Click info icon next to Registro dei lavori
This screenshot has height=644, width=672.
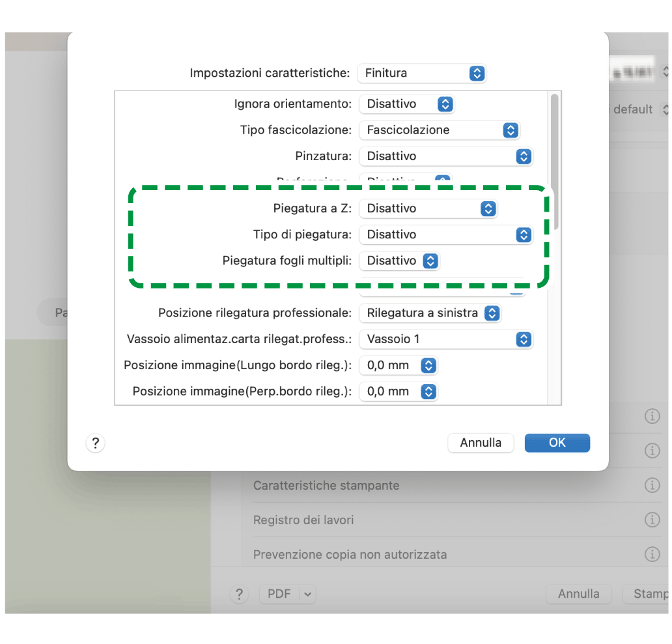coord(652,520)
